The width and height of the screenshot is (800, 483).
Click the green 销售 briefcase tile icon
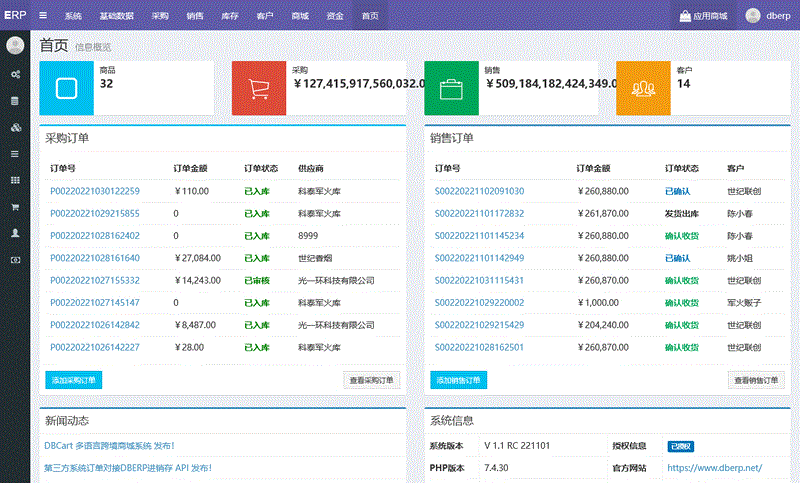click(x=452, y=88)
